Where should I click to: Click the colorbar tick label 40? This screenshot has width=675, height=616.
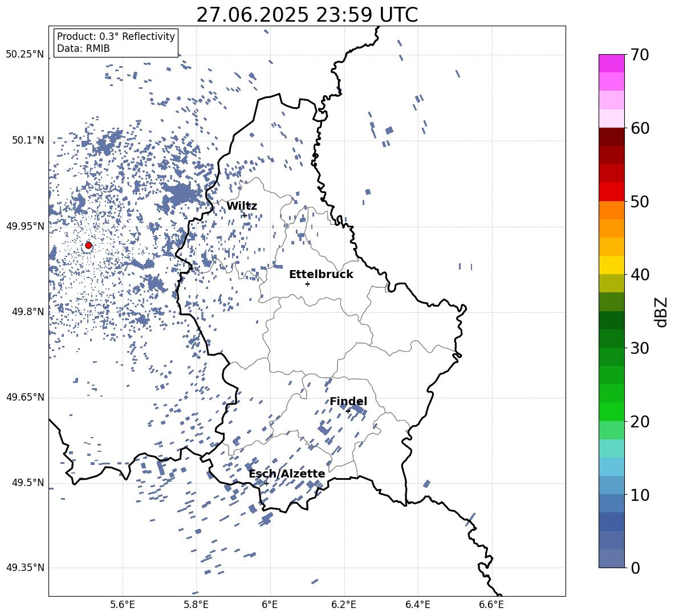pos(640,275)
